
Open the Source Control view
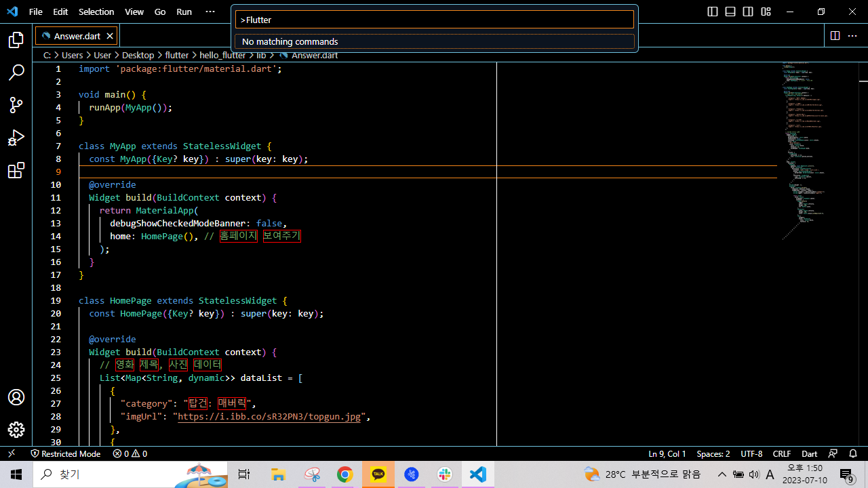tap(16, 105)
